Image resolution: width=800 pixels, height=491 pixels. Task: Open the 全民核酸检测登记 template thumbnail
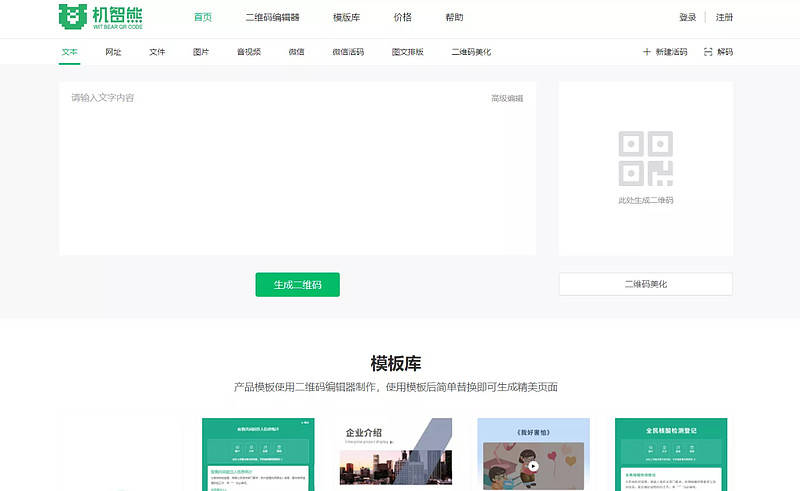point(671,454)
